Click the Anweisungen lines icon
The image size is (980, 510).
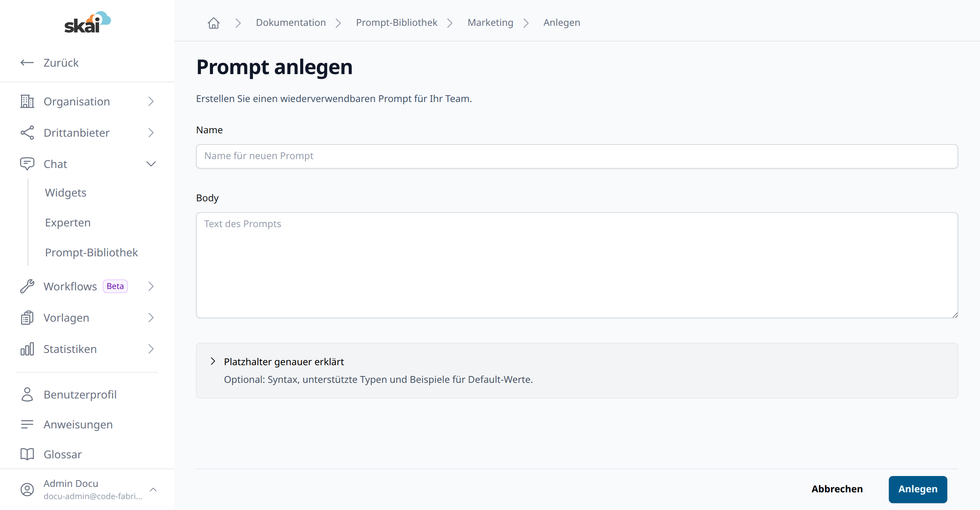[27, 424]
